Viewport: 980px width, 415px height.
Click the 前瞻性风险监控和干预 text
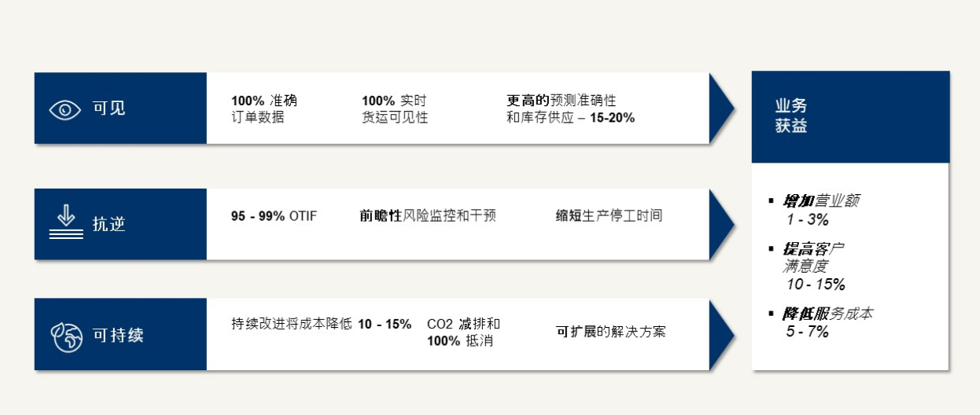428,215
